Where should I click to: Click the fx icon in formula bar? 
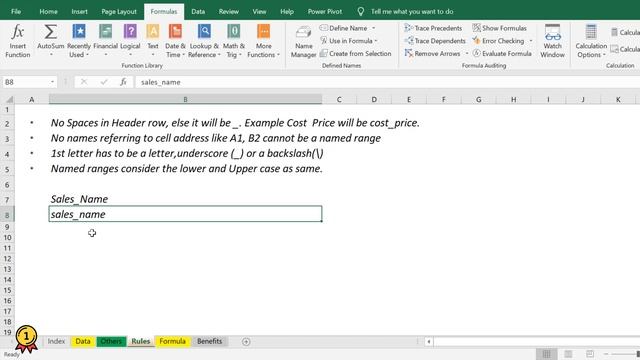pyautogui.click(x=123, y=82)
